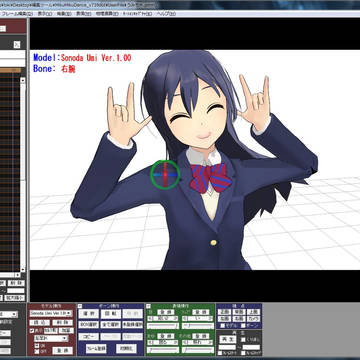The height and width of the screenshot is (360, 360).
Task: Click the 初期化 reset button
Action: 126,349
